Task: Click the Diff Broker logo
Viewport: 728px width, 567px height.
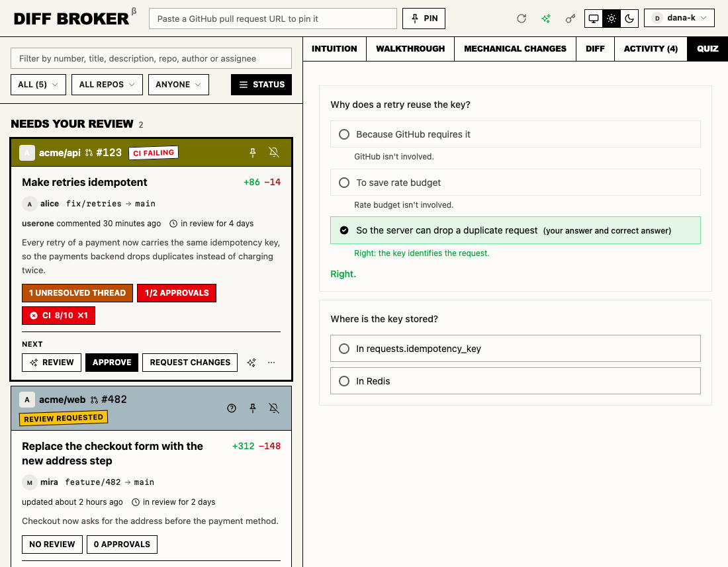Action: (71, 19)
